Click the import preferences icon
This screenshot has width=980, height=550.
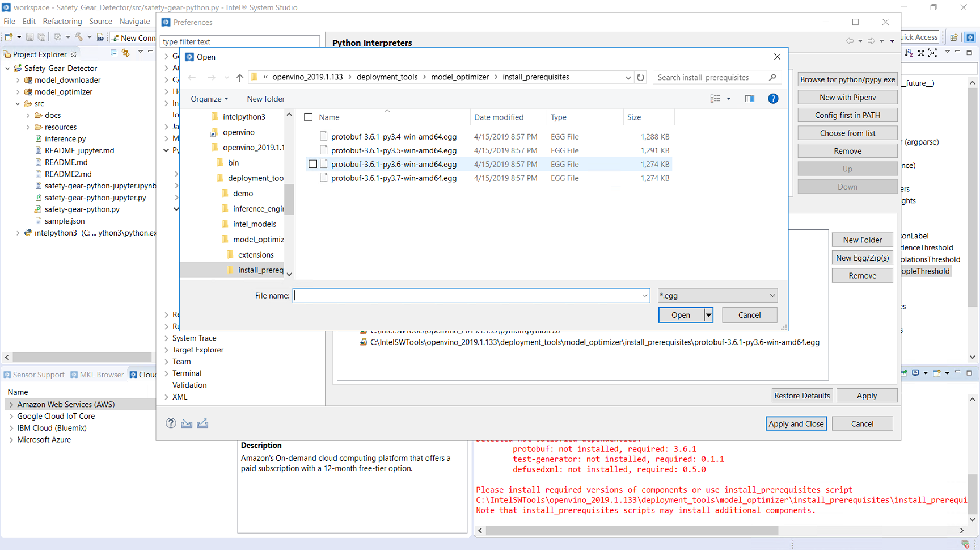click(187, 423)
